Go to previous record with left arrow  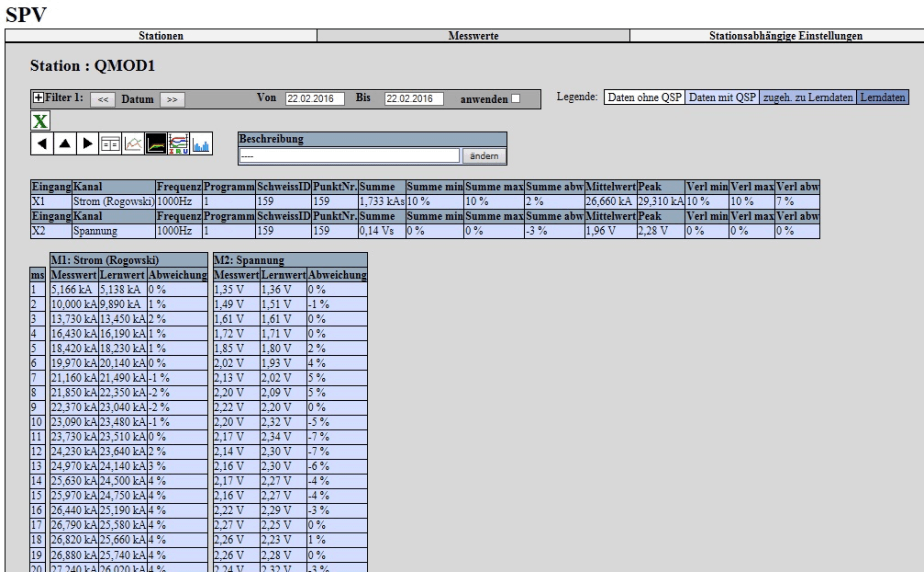(42, 143)
